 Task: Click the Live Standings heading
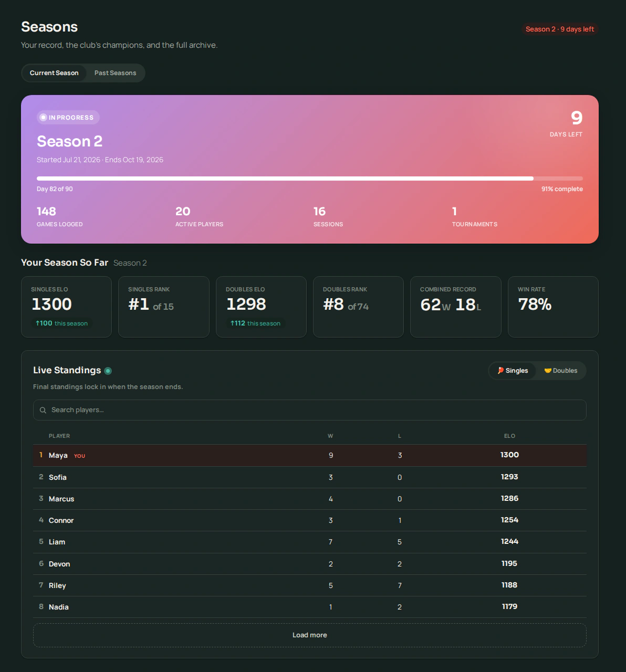pos(67,370)
